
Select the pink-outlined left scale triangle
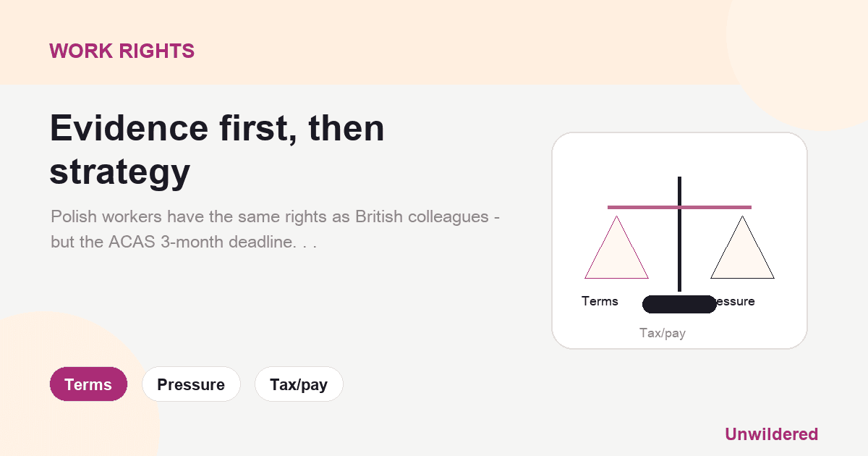(616, 248)
